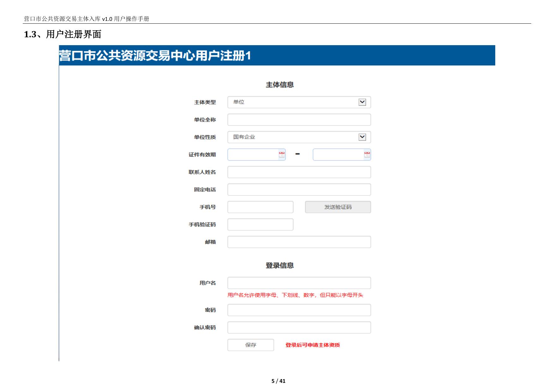Click the validity period start date field
This screenshot has height=392, width=554.
[253, 155]
